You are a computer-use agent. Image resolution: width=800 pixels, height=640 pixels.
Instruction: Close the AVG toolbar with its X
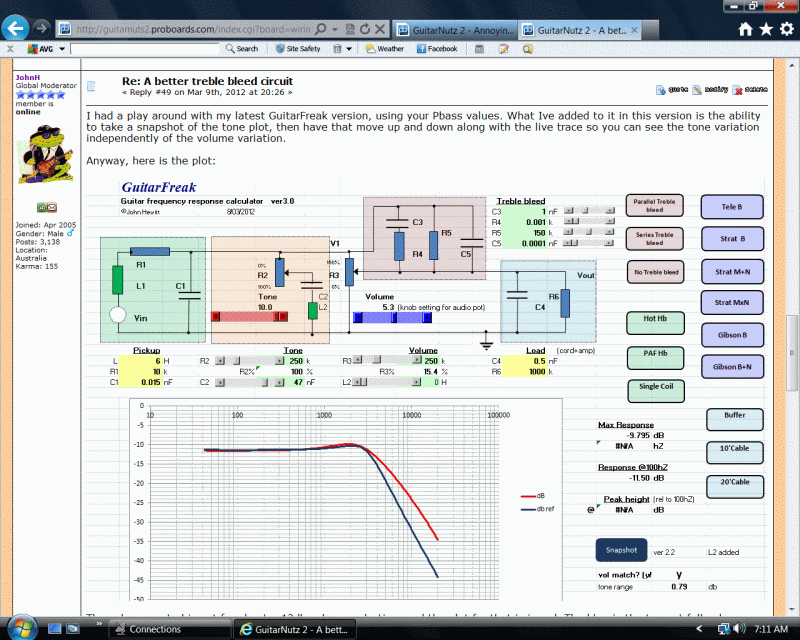10,49
